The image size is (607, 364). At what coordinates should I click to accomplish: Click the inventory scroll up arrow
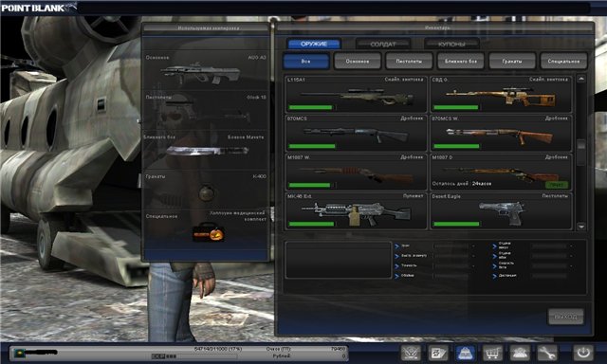tap(581, 79)
